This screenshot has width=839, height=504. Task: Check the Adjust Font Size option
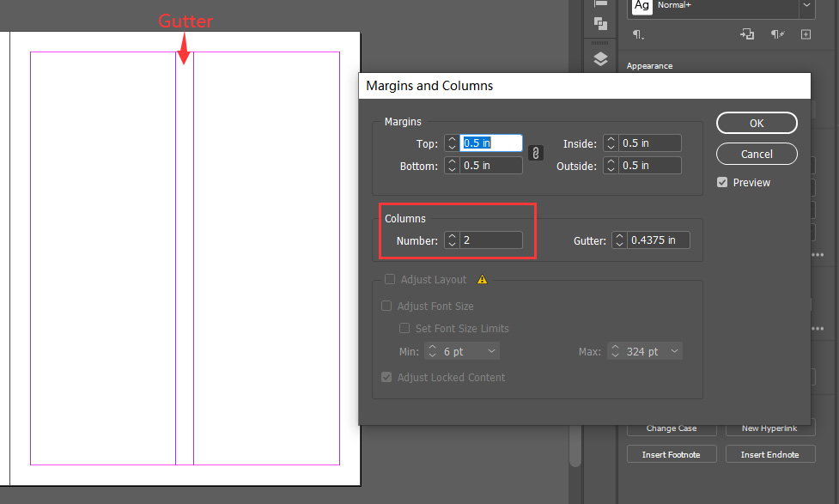(x=386, y=306)
